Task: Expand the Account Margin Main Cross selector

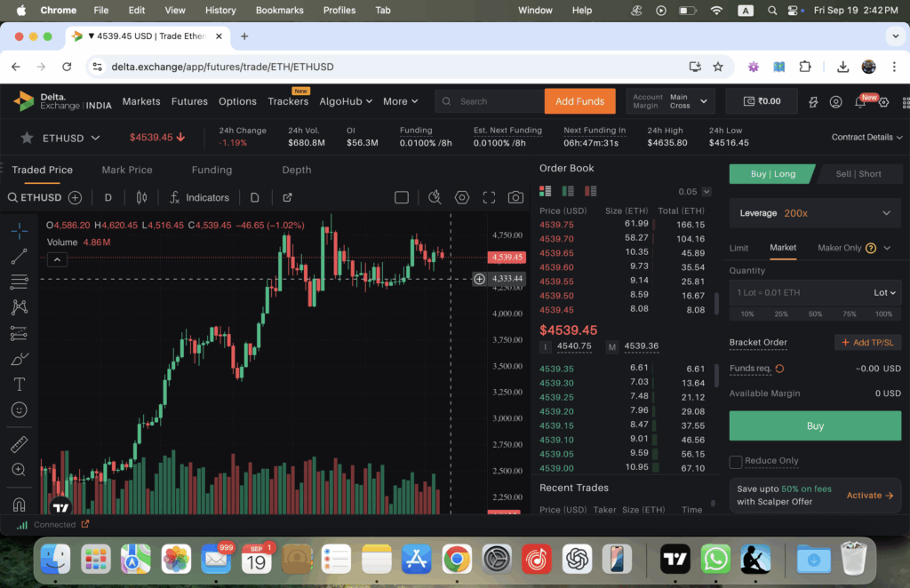Action: [670, 101]
